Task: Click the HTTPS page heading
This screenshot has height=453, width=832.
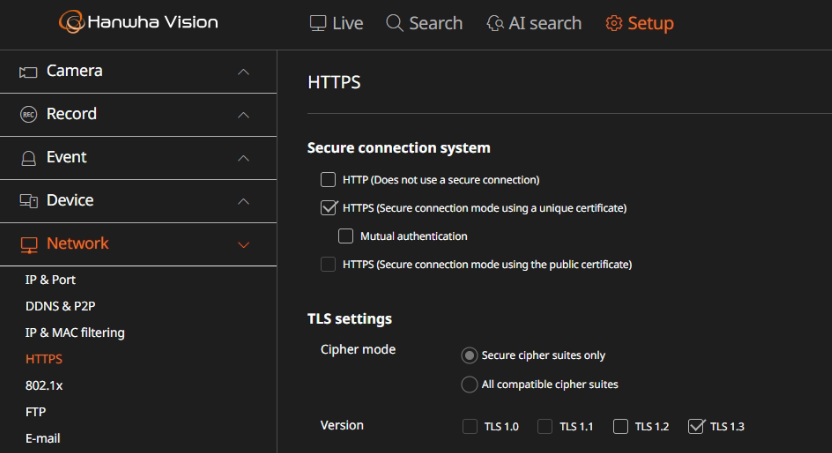Action: (x=334, y=83)
